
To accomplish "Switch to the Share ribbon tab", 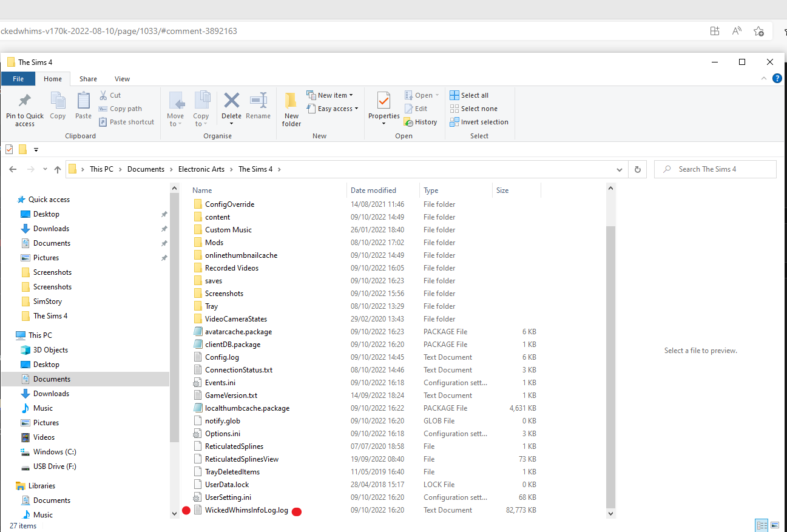I will pyautogui.click(x=88, y=79).
